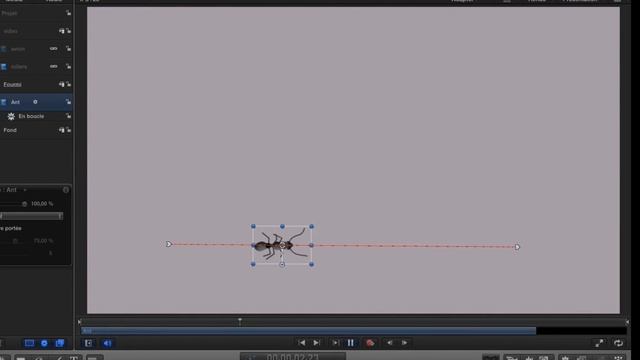Click the third blue icon below the layers list
Image resolution: width=640 pixels, height=360 pixels.
[x=60, y=343]
